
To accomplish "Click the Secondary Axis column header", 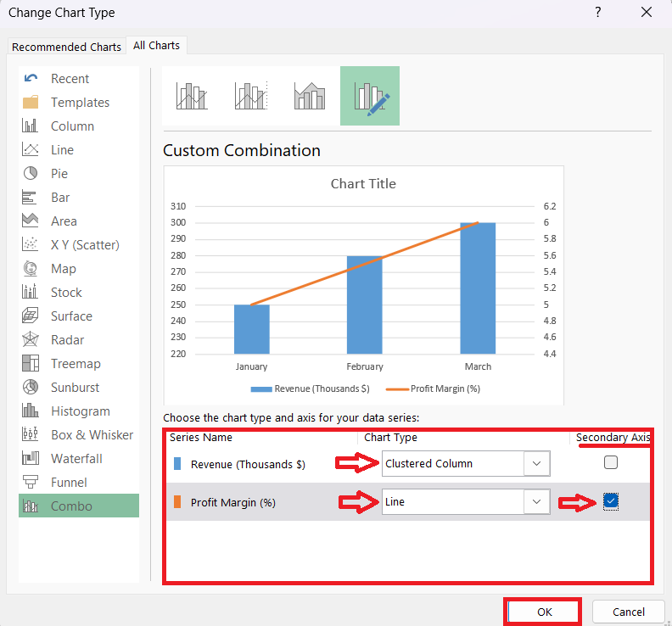I will [613, 438].
